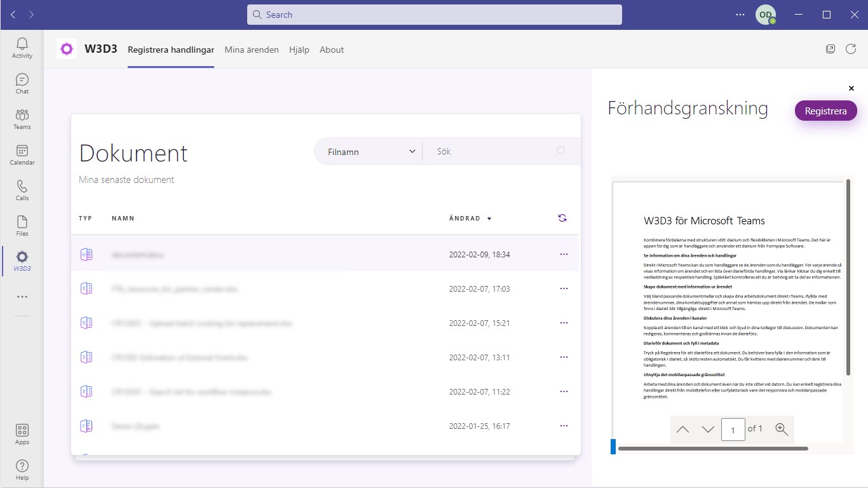The height and width of the screenshot is (488, 868).
Task: Click the Excel file icon for the 17:03 row
Action: pos(86,288)
